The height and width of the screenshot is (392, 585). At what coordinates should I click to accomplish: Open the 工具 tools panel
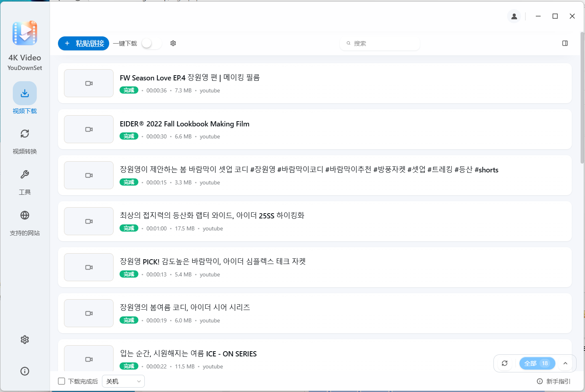[24, 181]
